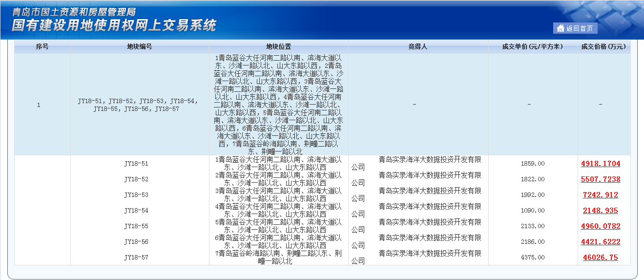Screen dimensions: 644x280
Task: Open price link 7242.912
Action: (601, 195)
